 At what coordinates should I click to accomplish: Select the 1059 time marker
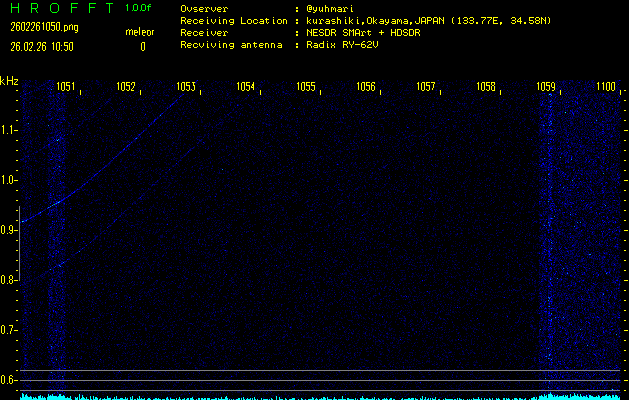[546, 88]
